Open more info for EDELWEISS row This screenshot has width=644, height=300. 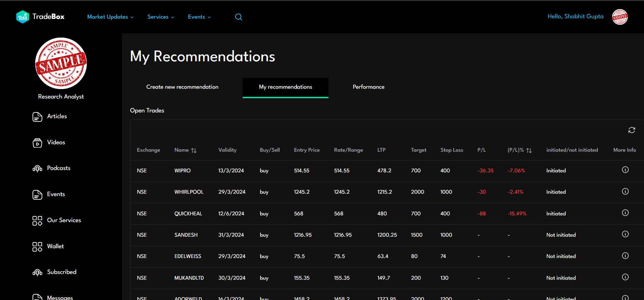point(625,256)
